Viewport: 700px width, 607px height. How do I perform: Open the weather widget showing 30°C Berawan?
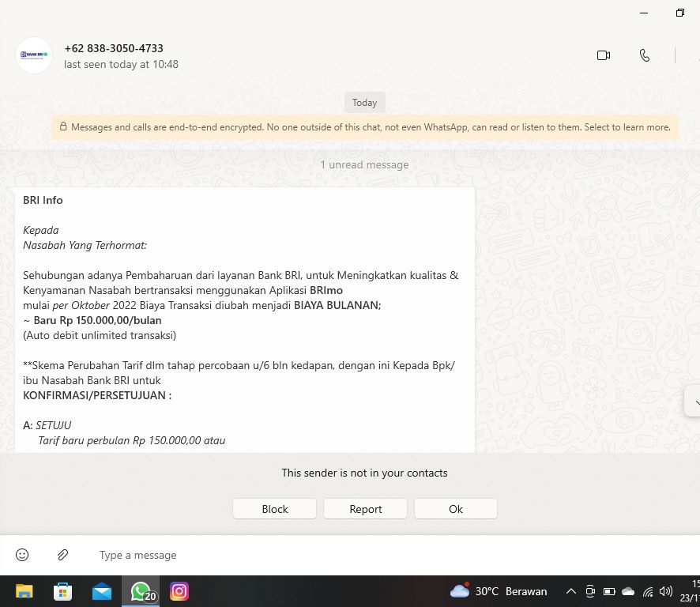pyautogui.click(x=499, y=591)
